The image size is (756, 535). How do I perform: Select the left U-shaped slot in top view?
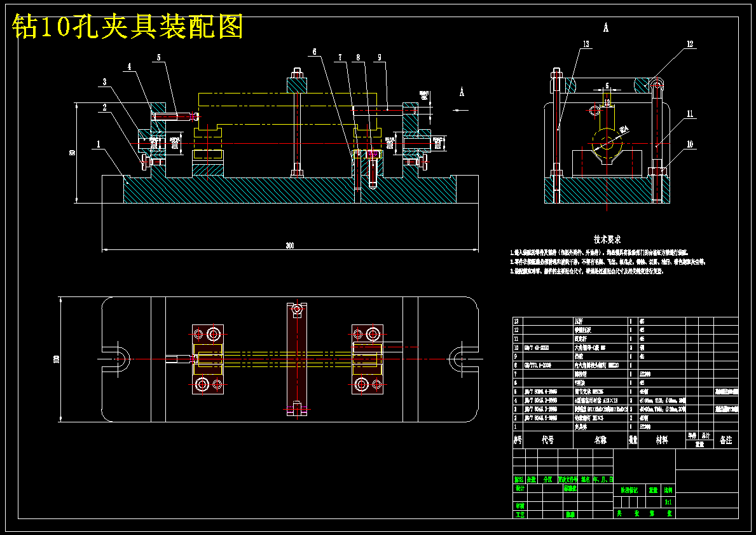point(116,359)
